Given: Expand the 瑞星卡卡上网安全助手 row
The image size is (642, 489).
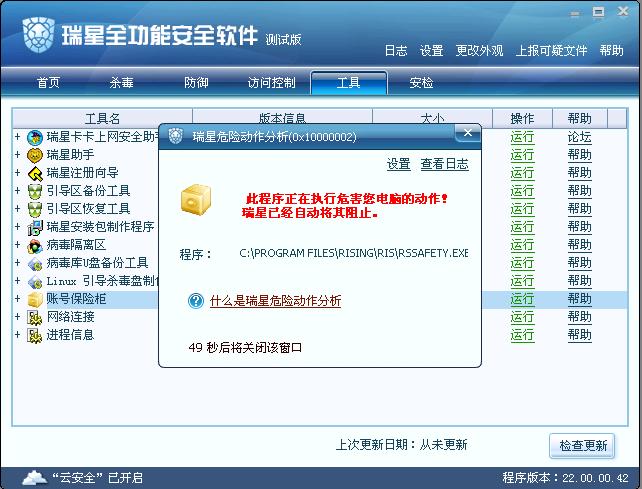Looking at the screenshot, I should 18,136.
